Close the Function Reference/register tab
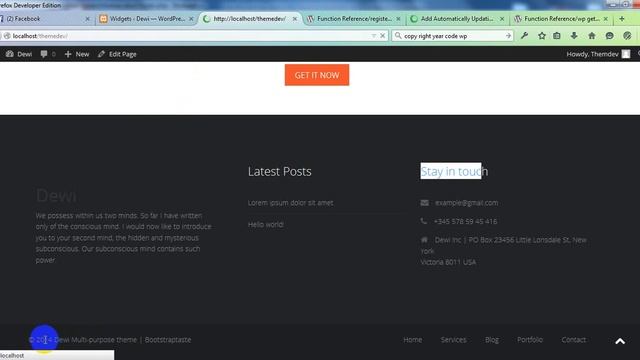 pyautogui.click(x=398, y=19)
